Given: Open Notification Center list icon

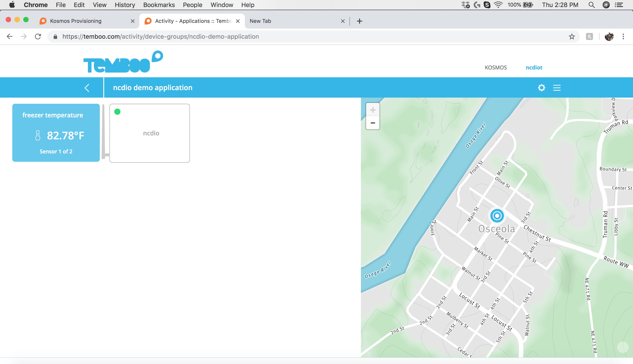Looking at the screenshot, I should click(619, 5).
